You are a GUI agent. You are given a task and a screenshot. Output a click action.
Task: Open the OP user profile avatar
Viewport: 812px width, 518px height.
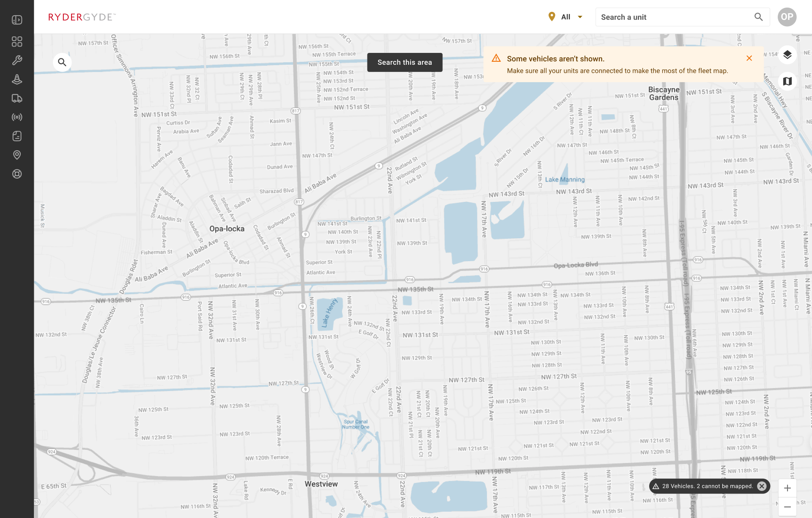(787, 17)
